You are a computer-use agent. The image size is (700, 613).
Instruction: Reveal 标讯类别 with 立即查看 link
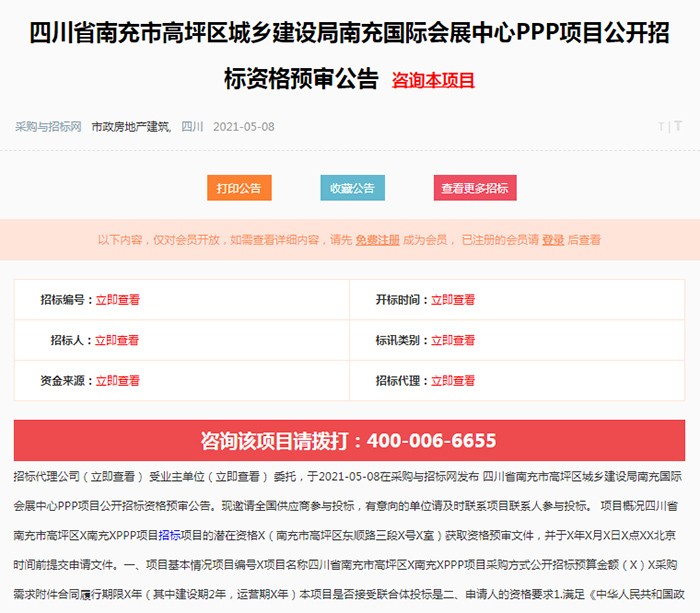click(453, 340)
